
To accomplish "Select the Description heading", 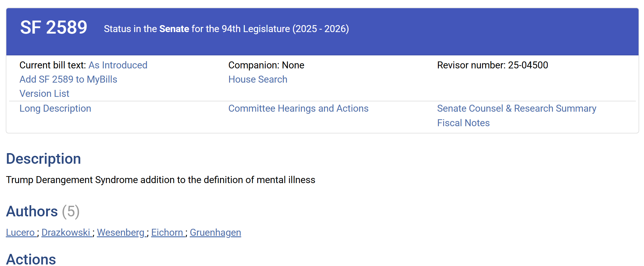I will tap(44, 159).
